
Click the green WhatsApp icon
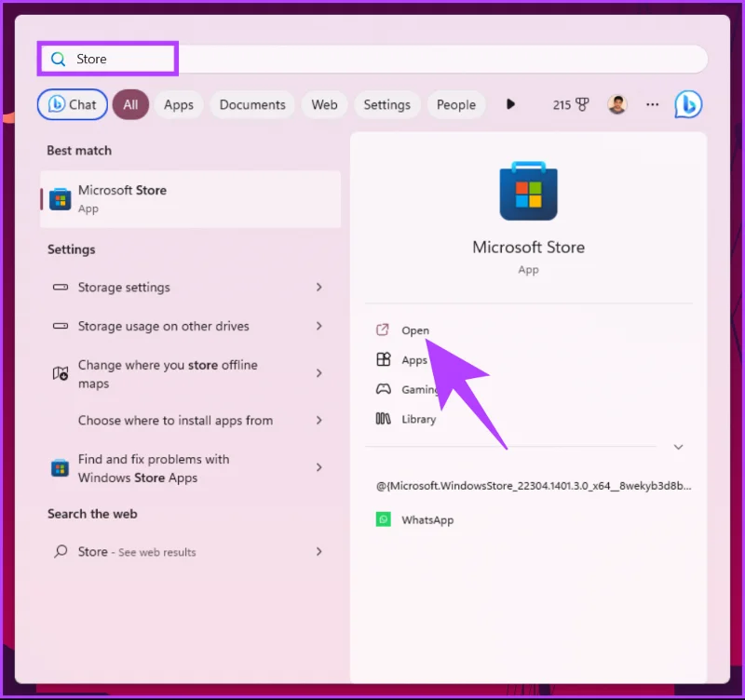pos(384,519)
